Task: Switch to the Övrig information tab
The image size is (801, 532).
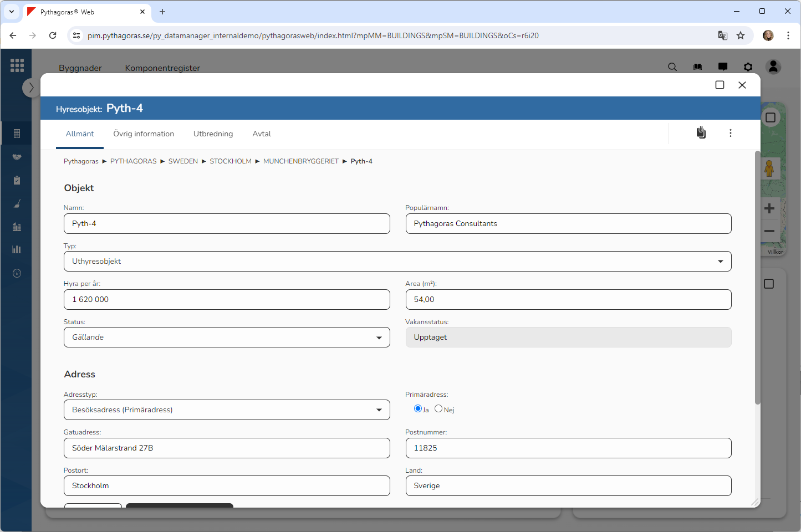Action: coord(144,134)
